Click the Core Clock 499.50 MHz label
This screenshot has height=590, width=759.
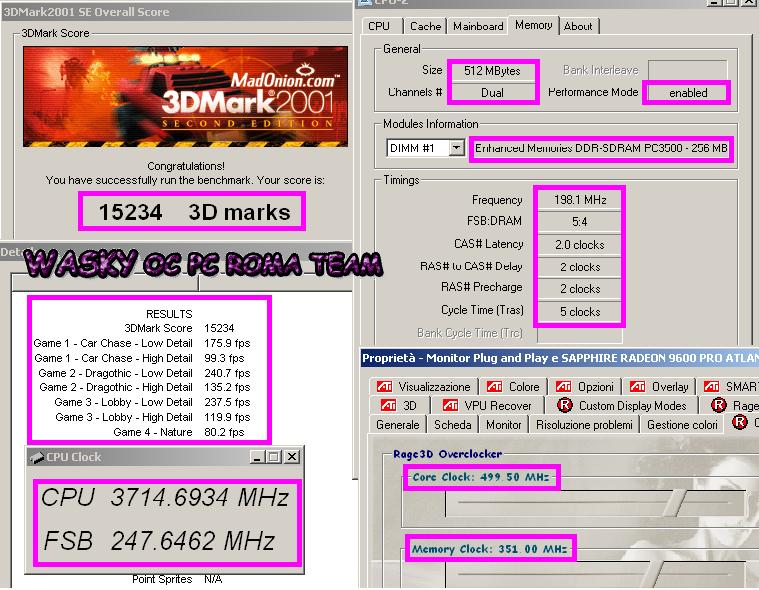[x=481, y=477]
